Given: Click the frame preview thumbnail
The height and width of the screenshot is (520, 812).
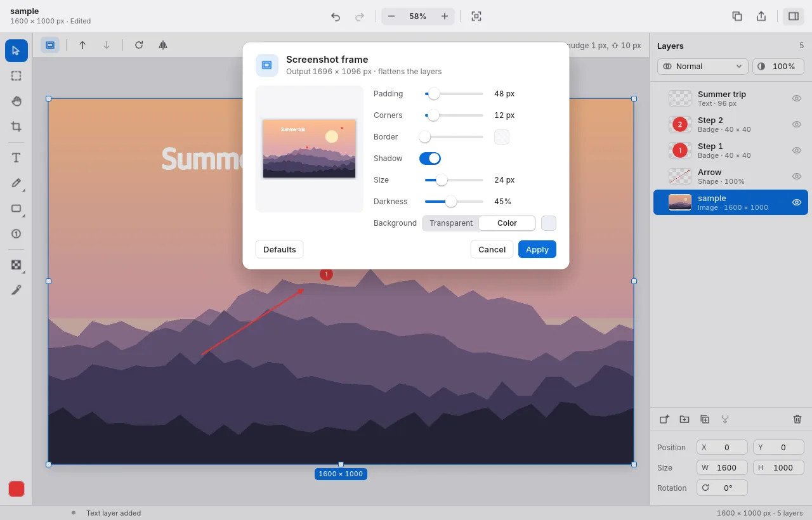Looking at the screenshot, I should coord(310,149).
